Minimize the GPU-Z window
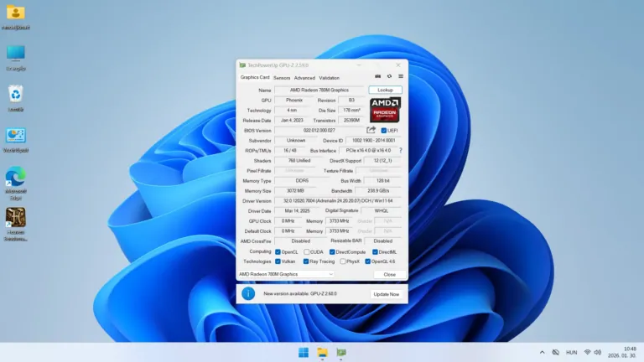 click(359, 65)
